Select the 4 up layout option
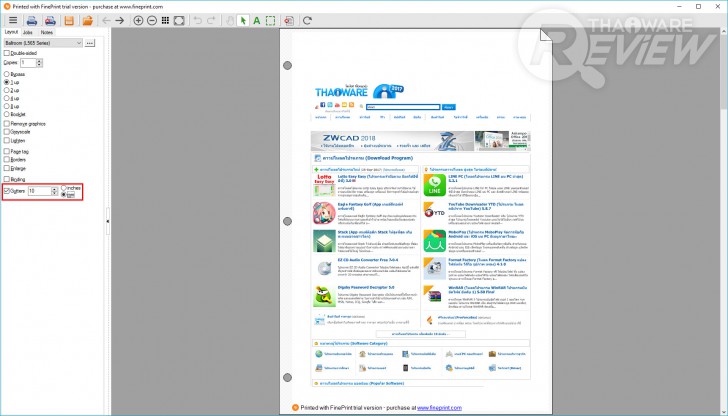728x416 pixels. (x=6, y=98)
